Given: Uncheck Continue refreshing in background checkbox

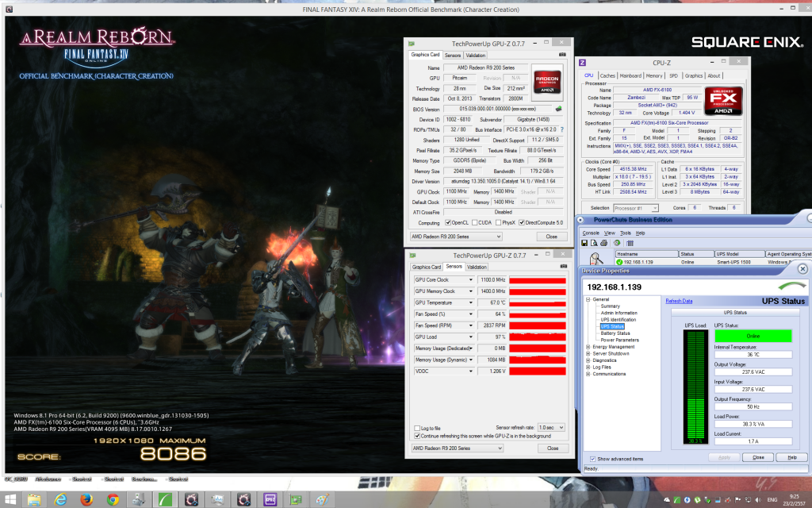Looking at the screenshot, I should [x=417, y=436].
